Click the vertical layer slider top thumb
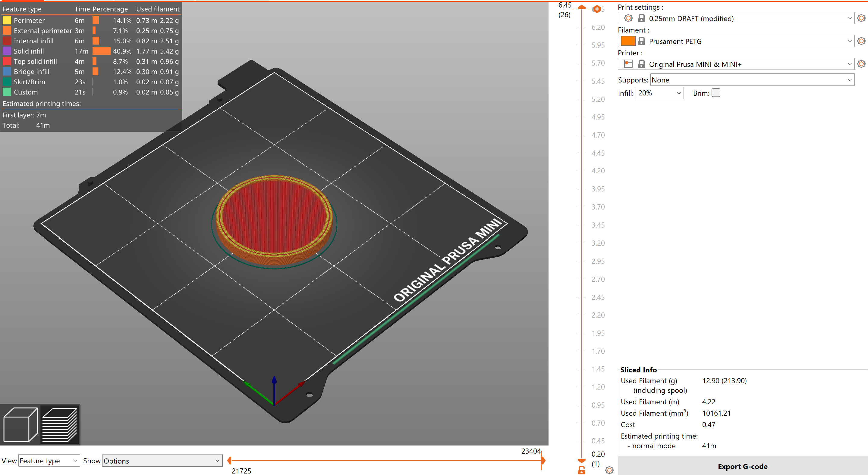This screenshot has height=475, width=868. 582,7
